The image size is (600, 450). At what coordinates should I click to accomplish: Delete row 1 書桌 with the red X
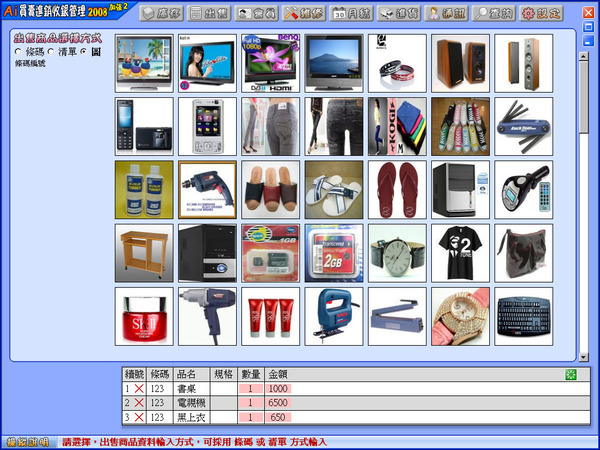point(139,389)
